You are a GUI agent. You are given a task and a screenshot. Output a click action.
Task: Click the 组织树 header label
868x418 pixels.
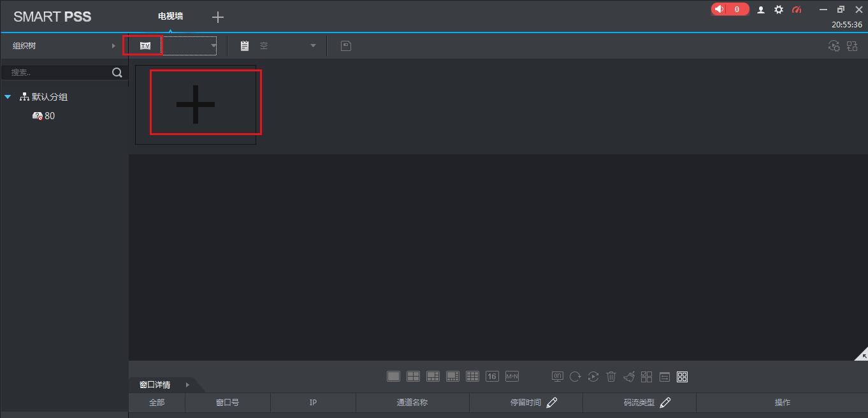click(24, 46)
